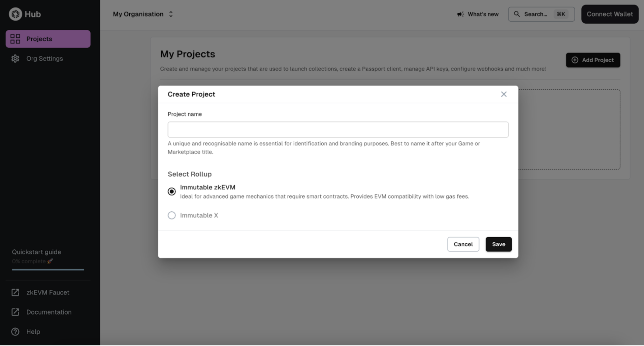Open the Org Settings menu item

(x=48, y=59)
